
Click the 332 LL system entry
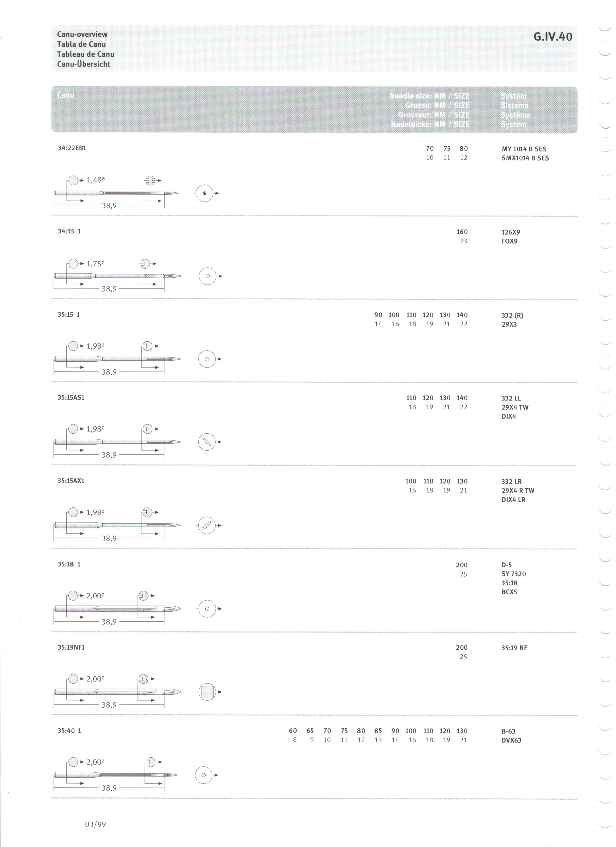[511, 398]
